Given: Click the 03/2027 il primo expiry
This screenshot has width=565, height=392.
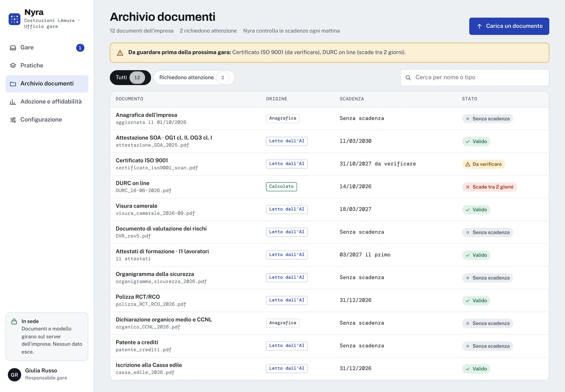Looking at the screenshot, I should pyautogui.click(x=365, y=255).
